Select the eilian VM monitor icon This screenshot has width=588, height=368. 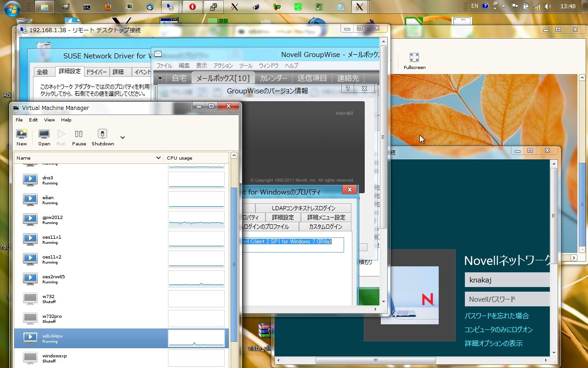coord(30,200)
